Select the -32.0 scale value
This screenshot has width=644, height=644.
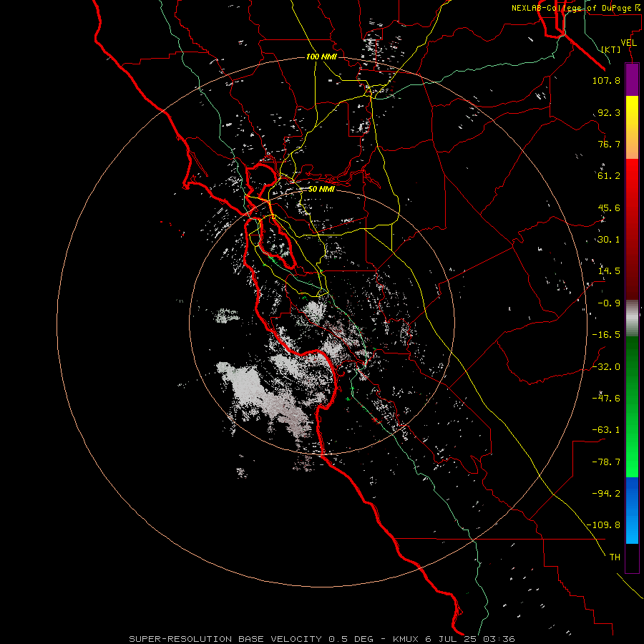(606, 367)
